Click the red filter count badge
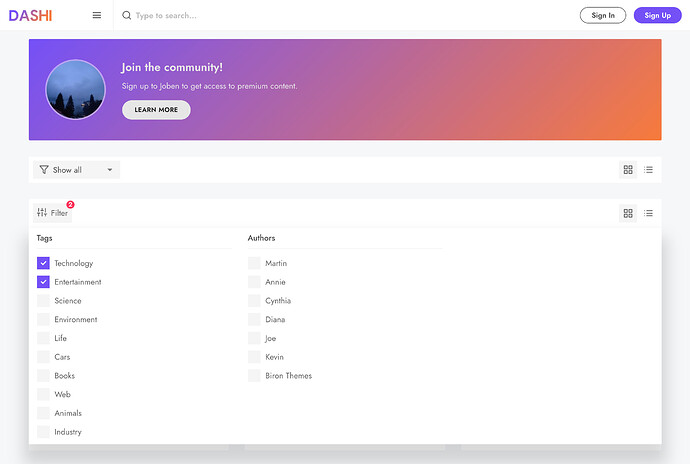The image size is (690, 464). click(x=70, y=205)
